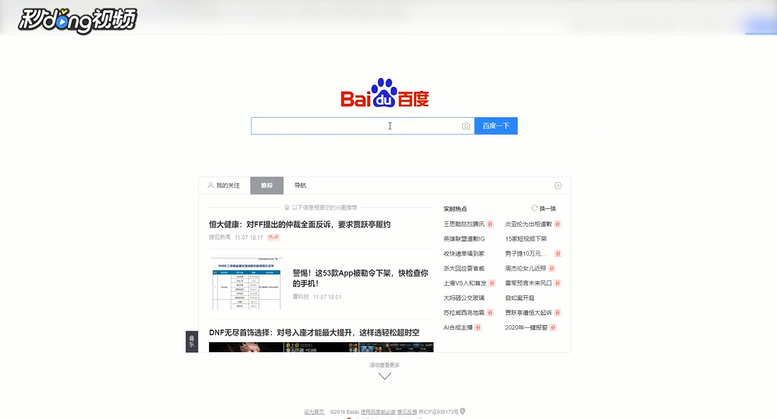Switch to the 我的关注 tab
The image size is (777, 419).
(x=224, y=185)
